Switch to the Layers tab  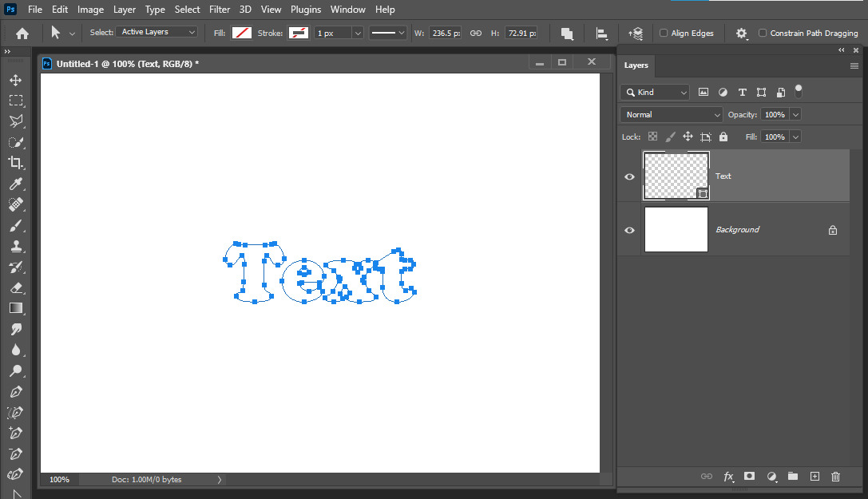tap(636, 65)
